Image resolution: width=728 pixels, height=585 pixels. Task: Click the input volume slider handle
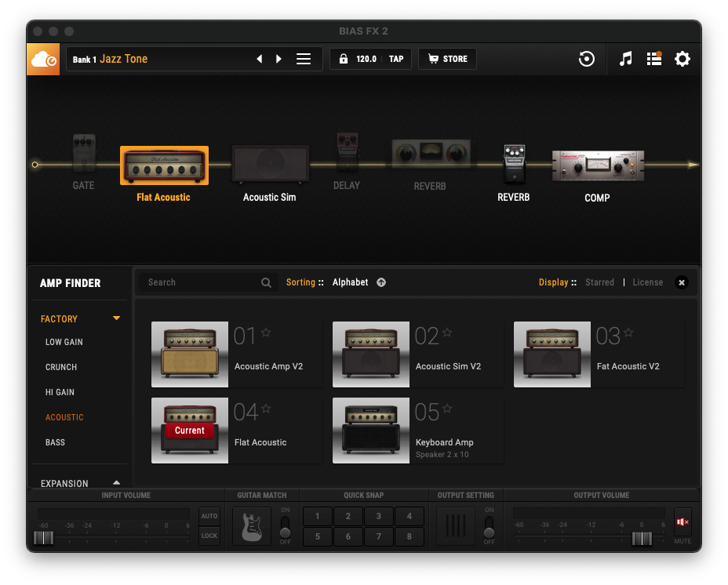coord(44,538)
